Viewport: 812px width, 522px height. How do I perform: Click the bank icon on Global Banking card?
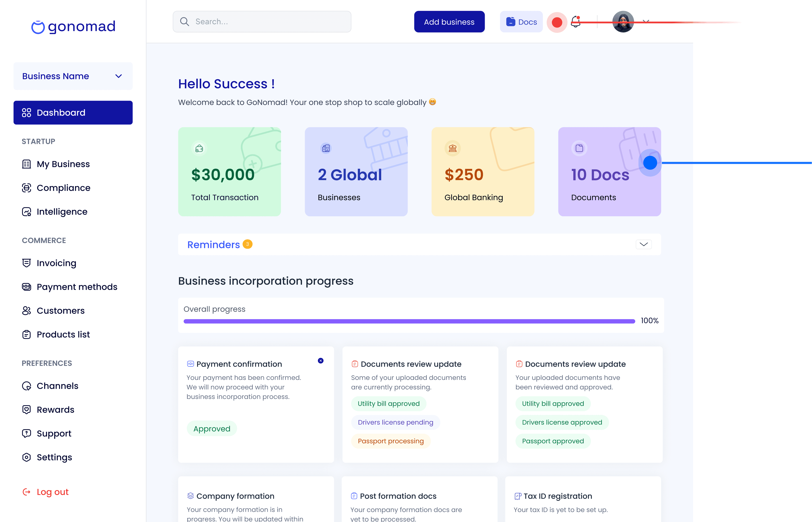(x=452, y=148)
